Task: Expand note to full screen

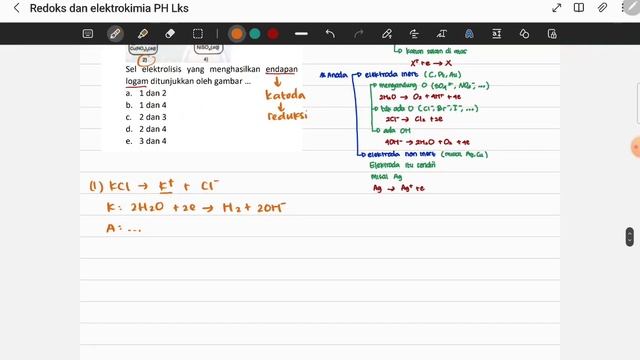Action: tap(557, 8)
